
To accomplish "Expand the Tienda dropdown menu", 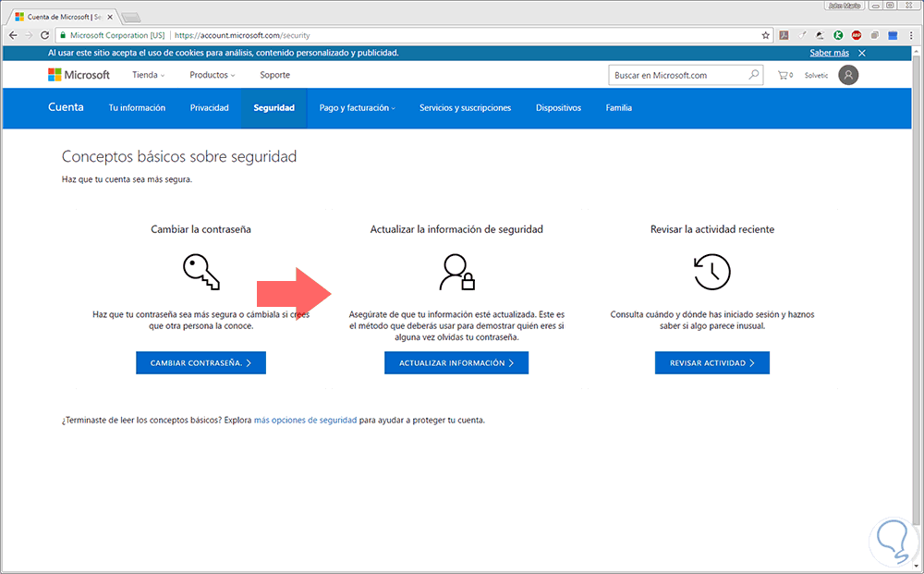I will (x=149, y=75).
